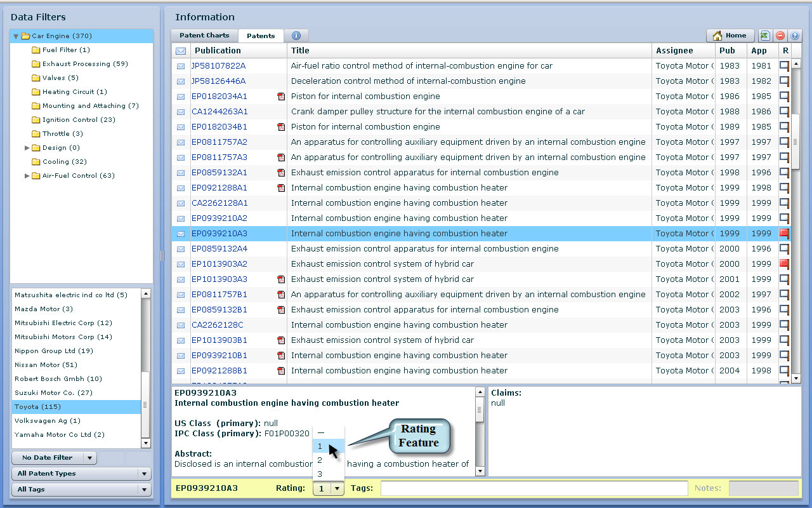Toggle the red flag on EP0939210A3 row
812x508 pixels.
pos(785,234)
